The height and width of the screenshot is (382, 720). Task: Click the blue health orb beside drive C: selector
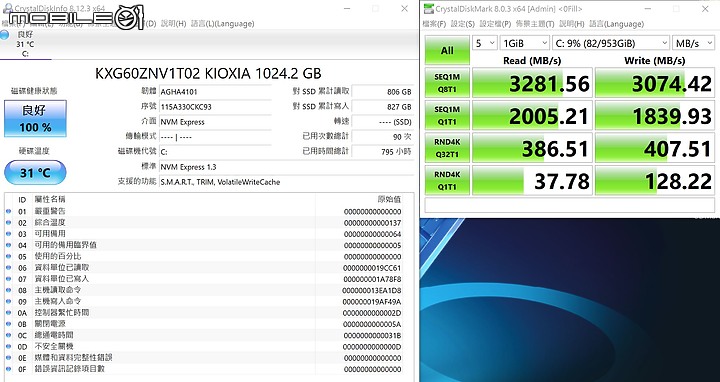coord(5,35)
